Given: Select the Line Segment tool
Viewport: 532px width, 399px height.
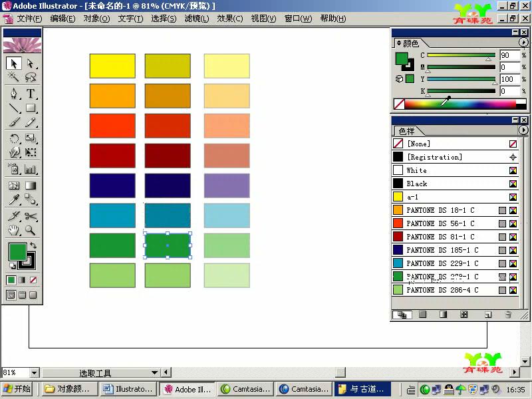Looking at the screenshot, I should point(14,108).
